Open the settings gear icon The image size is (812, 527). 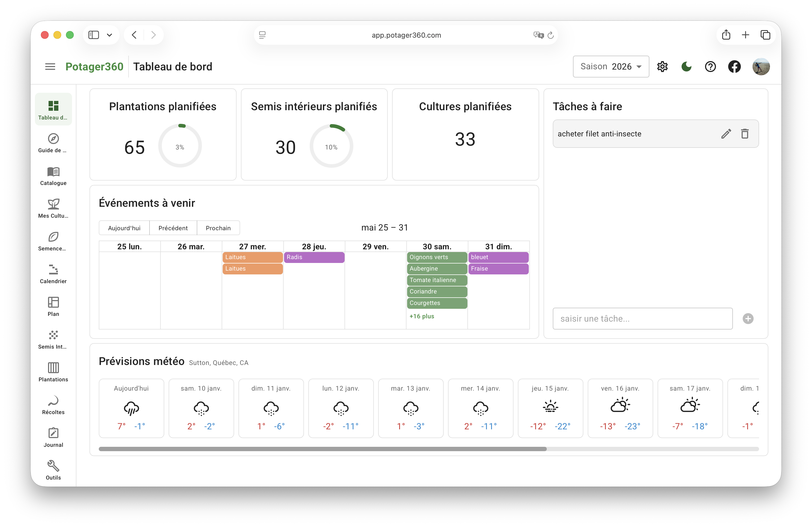coord(662,67)
